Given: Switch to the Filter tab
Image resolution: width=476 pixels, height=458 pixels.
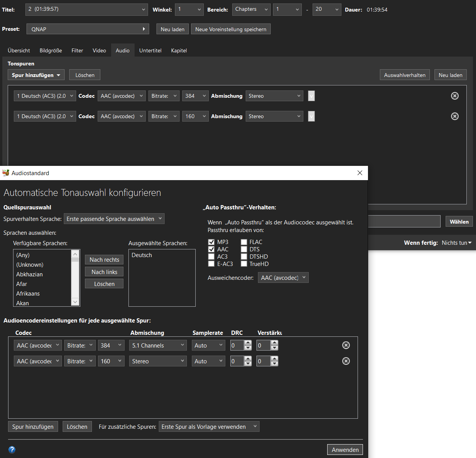Looking at the screenshot, I should click(x=77, y=50).
